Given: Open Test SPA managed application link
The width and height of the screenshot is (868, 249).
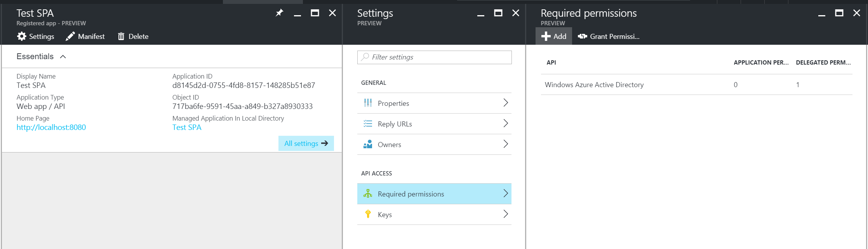Looking at the screenshot, I should point(187,127).
